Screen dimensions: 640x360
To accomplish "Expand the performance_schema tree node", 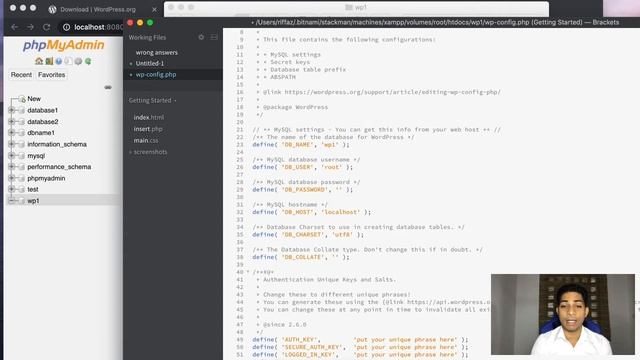I will click(11, 167).
